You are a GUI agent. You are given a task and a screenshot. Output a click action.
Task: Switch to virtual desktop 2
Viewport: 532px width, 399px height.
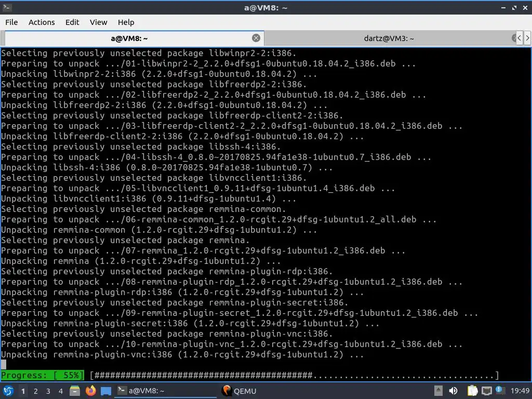point(36,391)
